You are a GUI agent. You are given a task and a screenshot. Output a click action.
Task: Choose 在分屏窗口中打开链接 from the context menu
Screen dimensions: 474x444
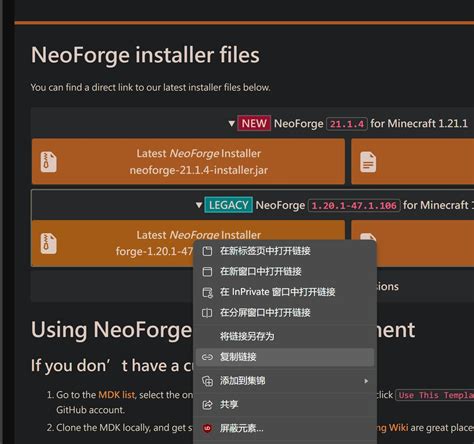pyautogui.click(x=285, y=313)
